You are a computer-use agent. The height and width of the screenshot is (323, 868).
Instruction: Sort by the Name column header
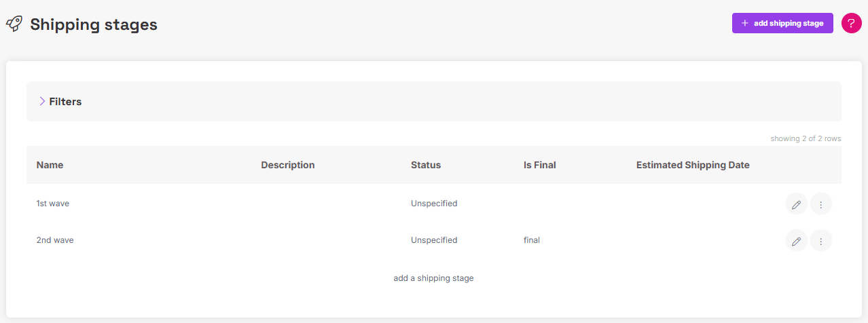[x=50, y=165]
